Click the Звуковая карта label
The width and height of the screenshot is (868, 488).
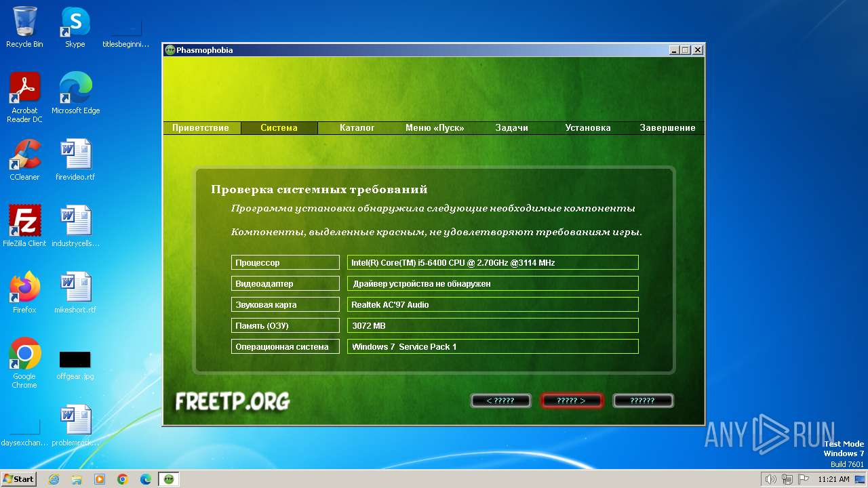(x=285, y=305)
